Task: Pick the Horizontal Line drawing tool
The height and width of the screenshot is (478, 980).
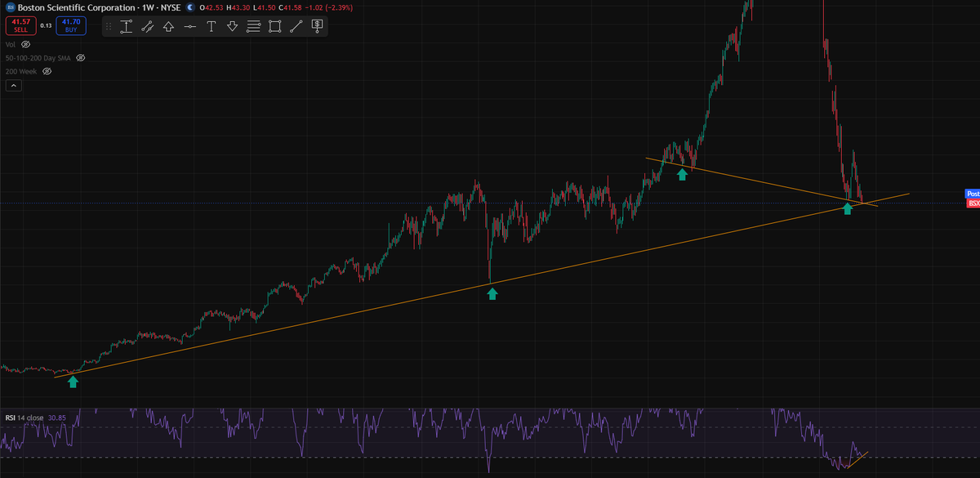Action: coord(190,26)
